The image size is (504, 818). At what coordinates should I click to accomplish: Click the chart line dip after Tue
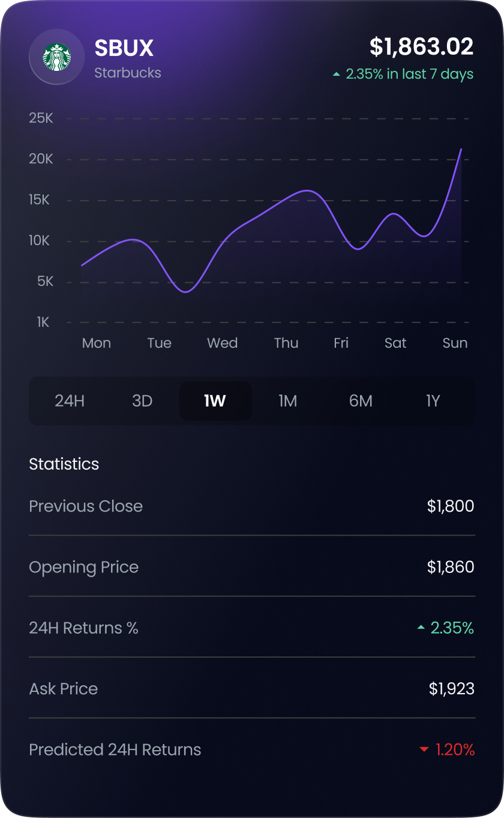pyautogui.click(x=186, y=292)
